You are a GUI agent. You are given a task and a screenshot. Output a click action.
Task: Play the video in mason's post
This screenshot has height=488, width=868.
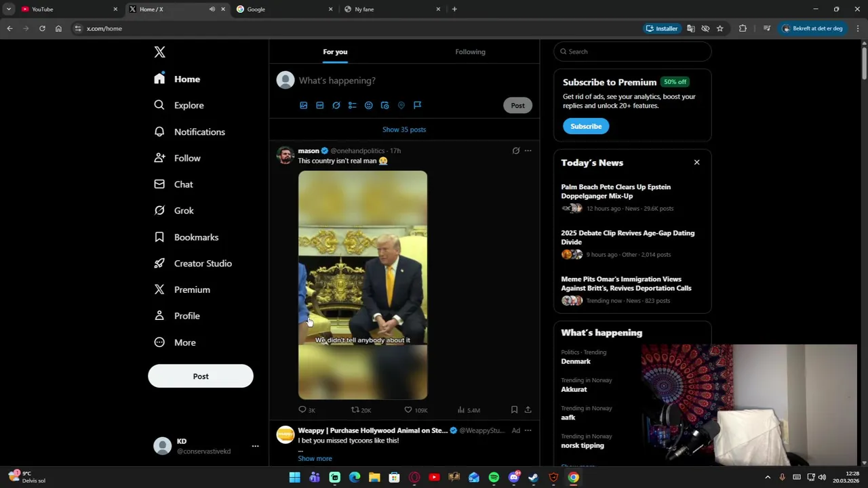[363, 285]
